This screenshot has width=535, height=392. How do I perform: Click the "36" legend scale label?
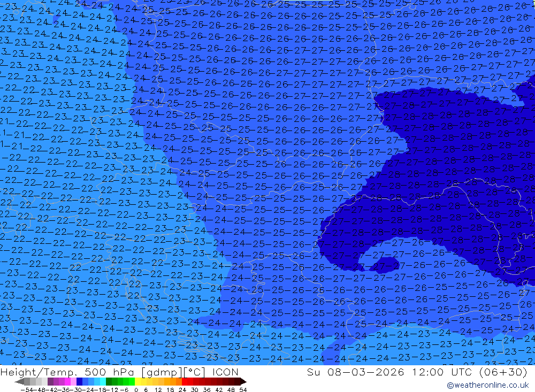(207, 390)
